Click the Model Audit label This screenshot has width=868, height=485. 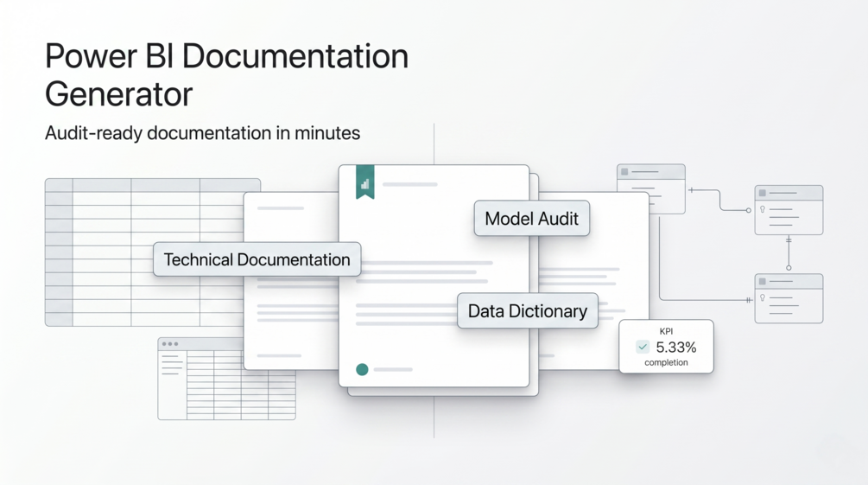pyautogui.click(x=531, y=219)
